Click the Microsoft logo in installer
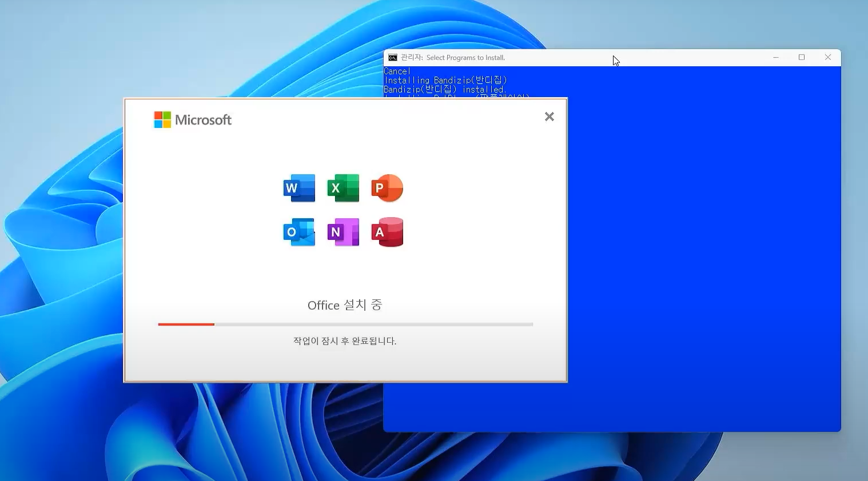Viewport: 868px width, 481px height. pyautogui.click(x=193, y=120)
